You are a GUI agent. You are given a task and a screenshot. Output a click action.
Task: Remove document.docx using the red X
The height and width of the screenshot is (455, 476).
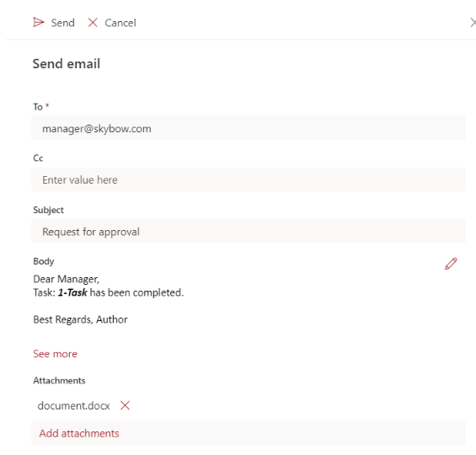pyautogui.click(x=125, y=405)
